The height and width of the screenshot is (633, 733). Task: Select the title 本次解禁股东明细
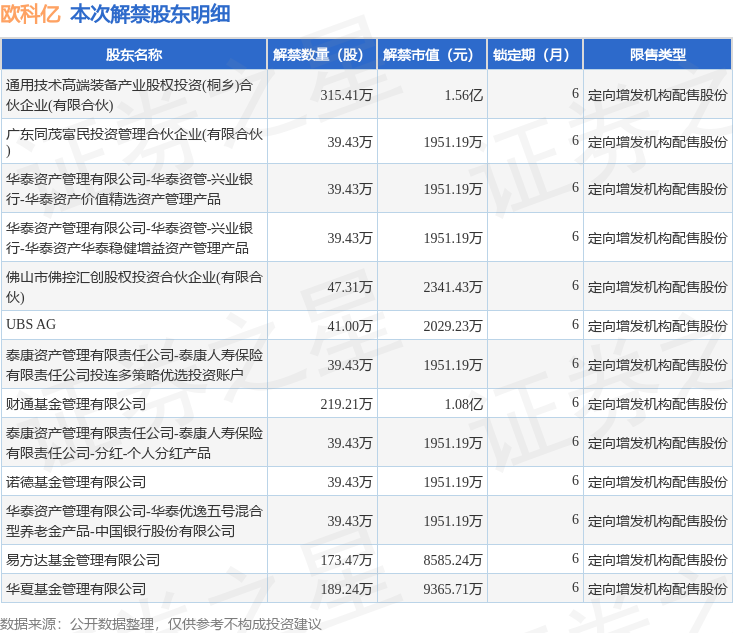pyautogui.click(x=150, y=14)
